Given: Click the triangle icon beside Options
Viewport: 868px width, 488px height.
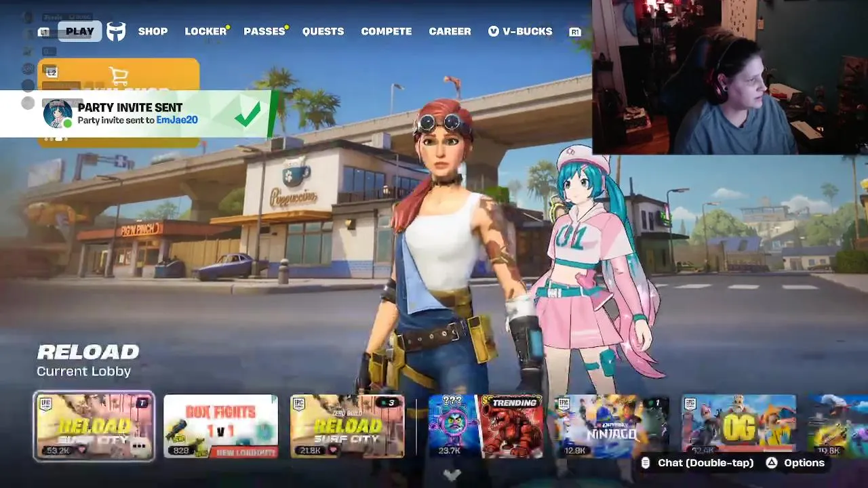Looking at the screenshot, I should click(x=771, y=463).
